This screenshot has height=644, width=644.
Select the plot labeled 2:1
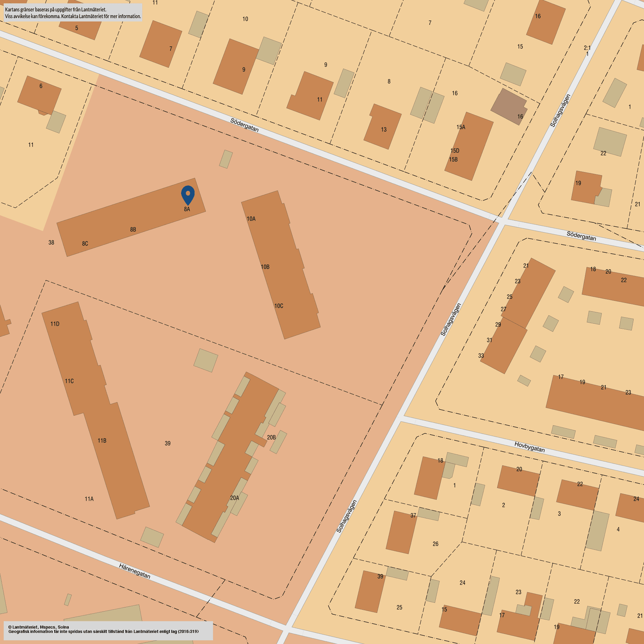[587, 48]
